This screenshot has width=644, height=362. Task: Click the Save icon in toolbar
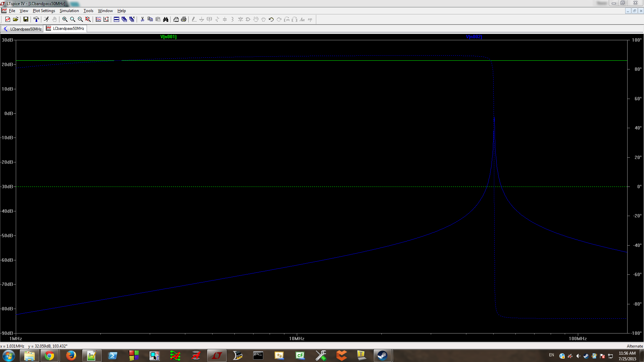(x=26, y=19)
